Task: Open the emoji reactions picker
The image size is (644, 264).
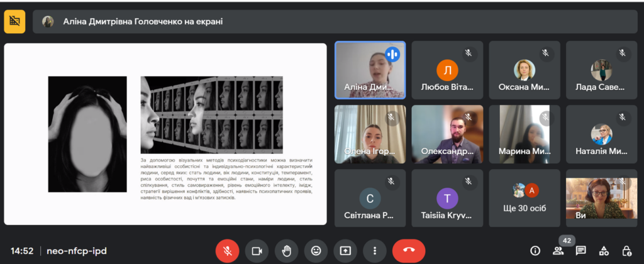Action: coord(316,251)
